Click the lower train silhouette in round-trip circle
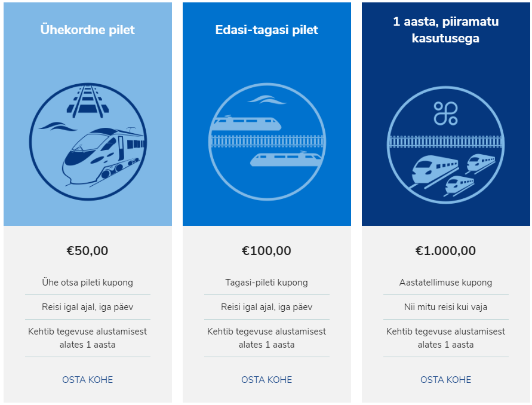532x405 pixels. (286, 159)
